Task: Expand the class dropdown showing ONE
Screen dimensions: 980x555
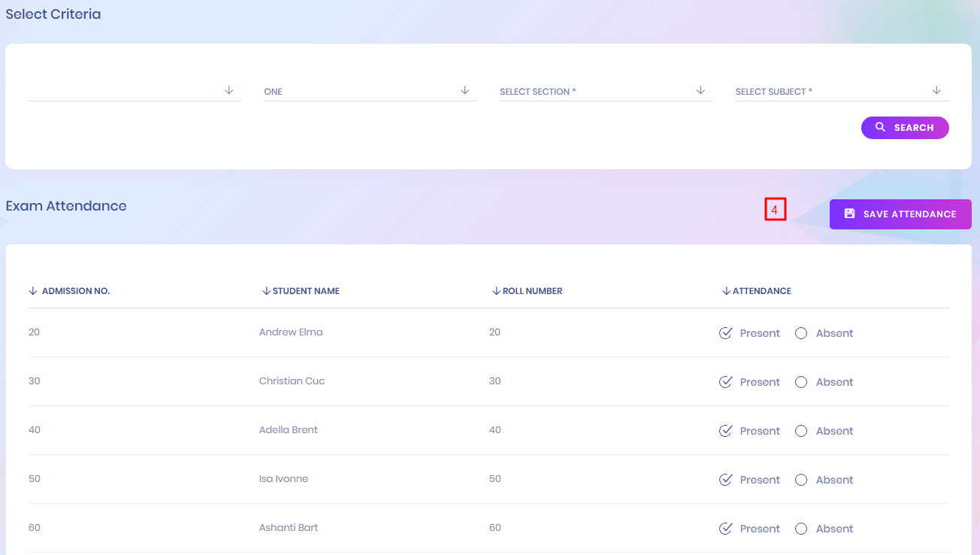Action: tap(369, 91)
